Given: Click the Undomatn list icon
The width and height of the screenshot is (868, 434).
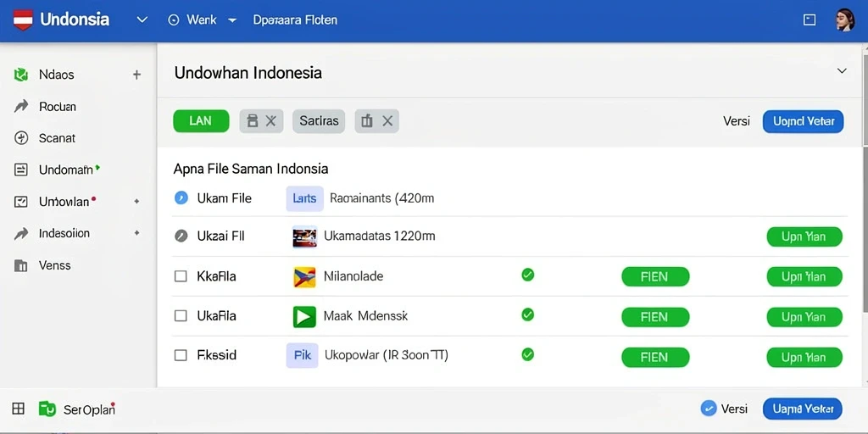Looking at the screenshot, I should pos(20,170).
